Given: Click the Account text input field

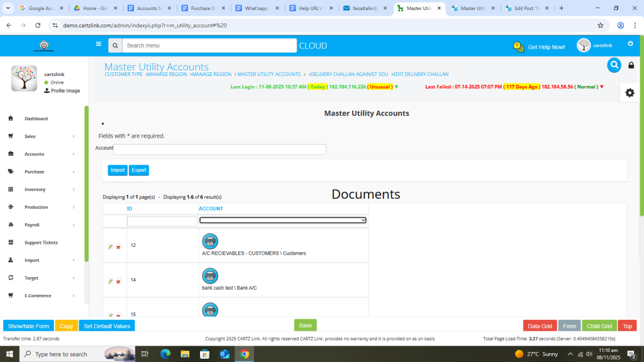Looking at the screenshot, I should tap(219, 150).
